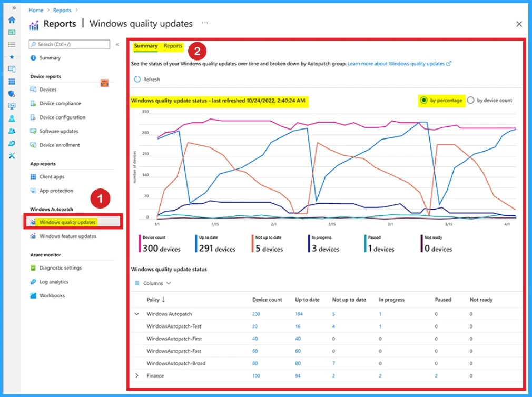This screenshot has width=532, height=397.
Task: Sort by Up to date column header
Action: (307, 300)
